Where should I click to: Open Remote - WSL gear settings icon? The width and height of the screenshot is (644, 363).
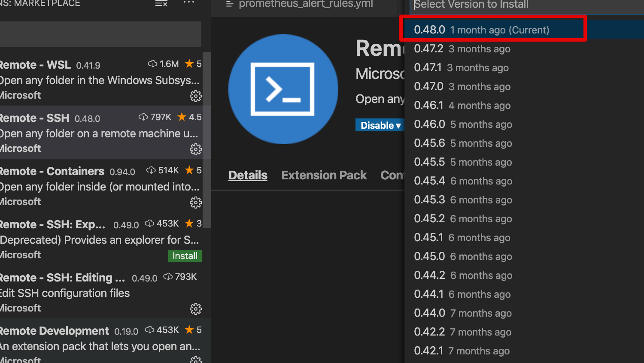[196, 96]
